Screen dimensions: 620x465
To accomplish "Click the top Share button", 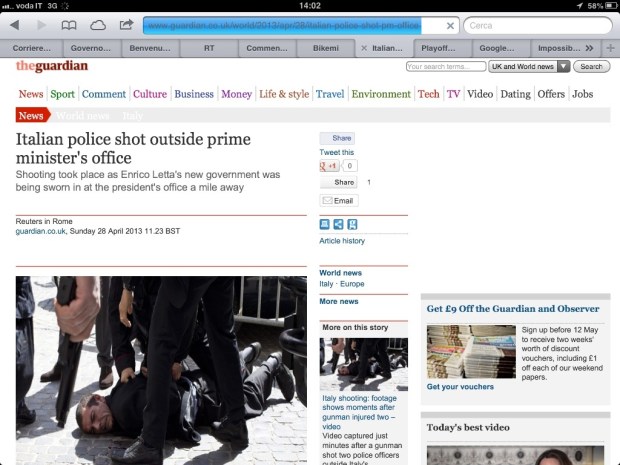I will tap(337, 138).
